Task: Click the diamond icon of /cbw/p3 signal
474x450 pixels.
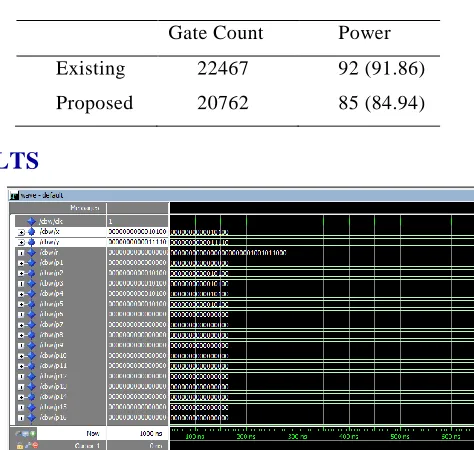Action: tap(31, 283)
